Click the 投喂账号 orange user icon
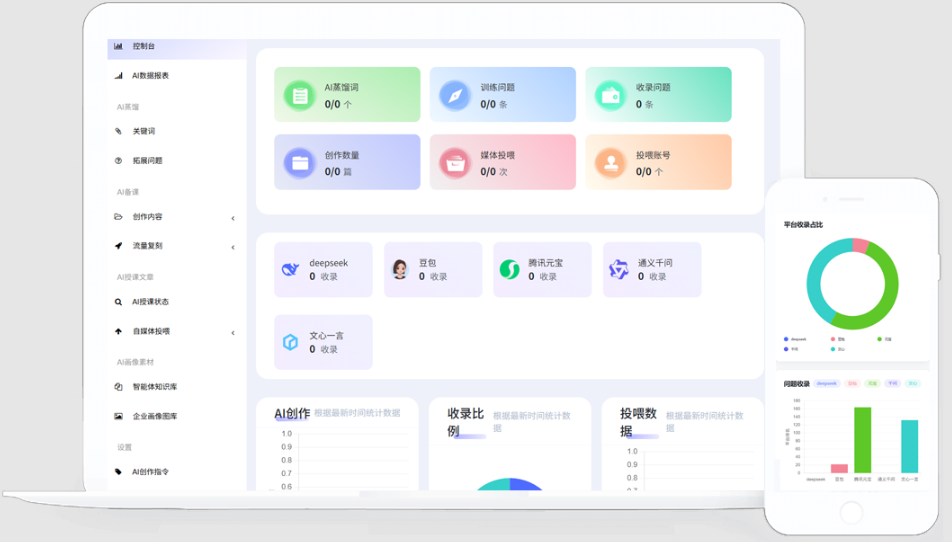This screenshot has width=952, height=542. (610, 162)
